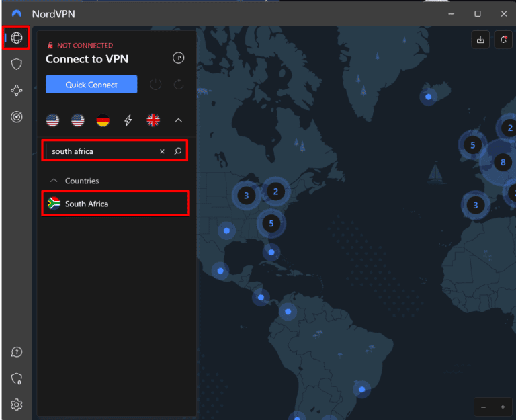The image size is (516, 420).
Task: Click the help question mark icon
Action: 17,352
